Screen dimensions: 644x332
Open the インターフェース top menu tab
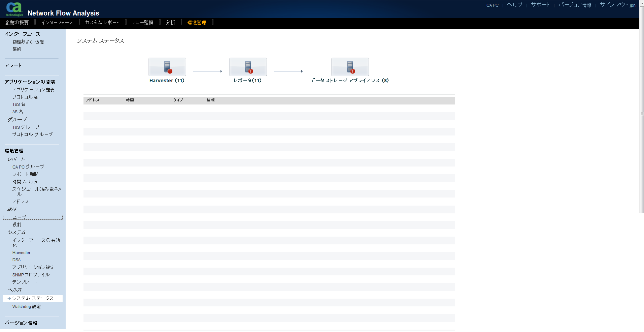[x=57, y=23]
